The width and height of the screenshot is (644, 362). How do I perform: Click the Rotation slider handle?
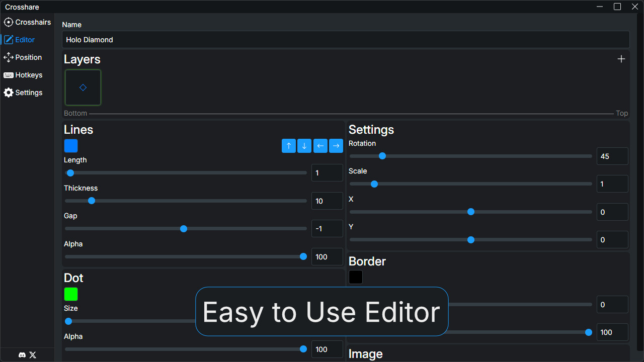point(382,156)
